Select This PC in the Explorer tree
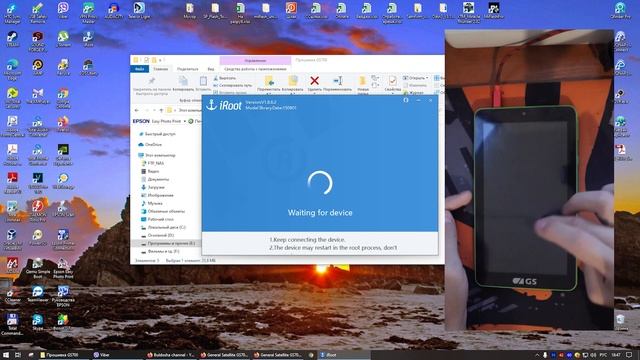 coord(157,155)
